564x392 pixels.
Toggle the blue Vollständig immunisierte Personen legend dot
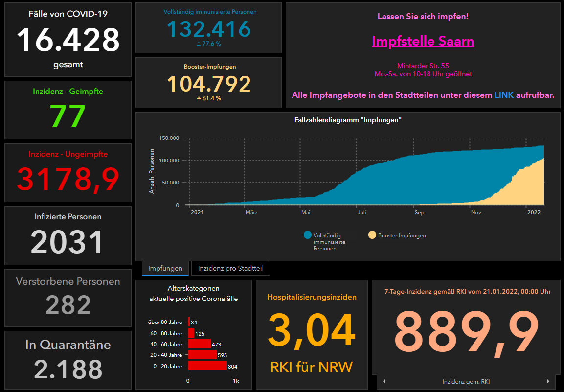click(x=308, y=235)
